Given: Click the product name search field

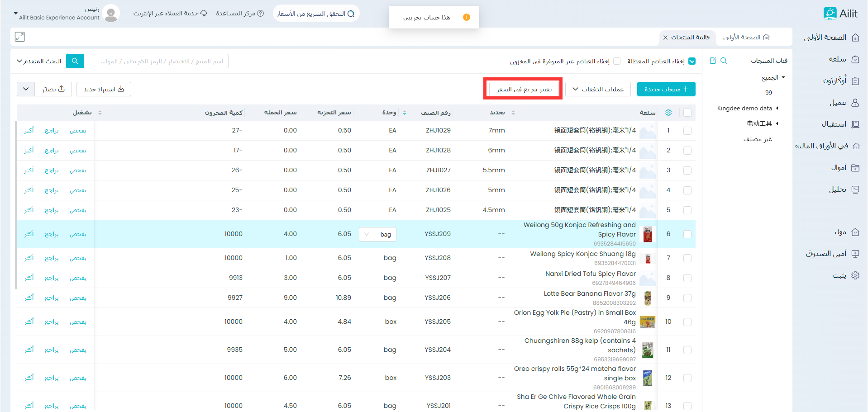Looking at the screenshot, I should coord(156,61).
